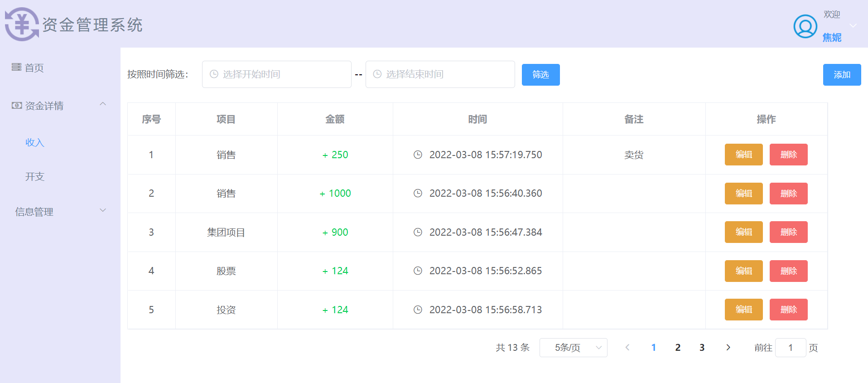Click the 前往 page number input

(791, 348)
